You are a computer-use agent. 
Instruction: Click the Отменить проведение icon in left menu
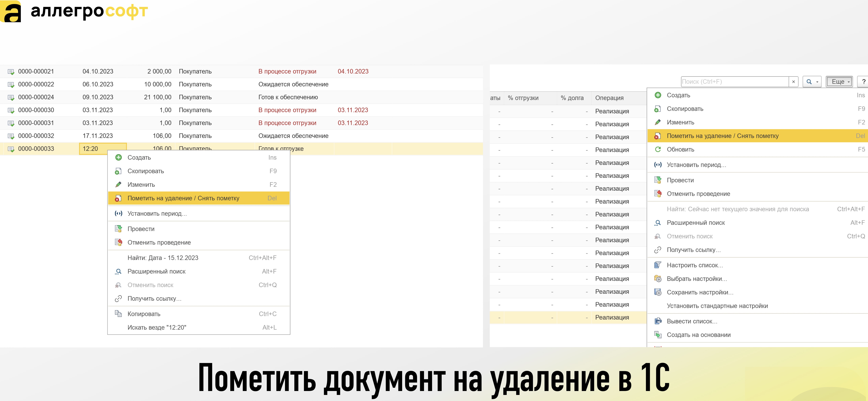coord(119,242)
